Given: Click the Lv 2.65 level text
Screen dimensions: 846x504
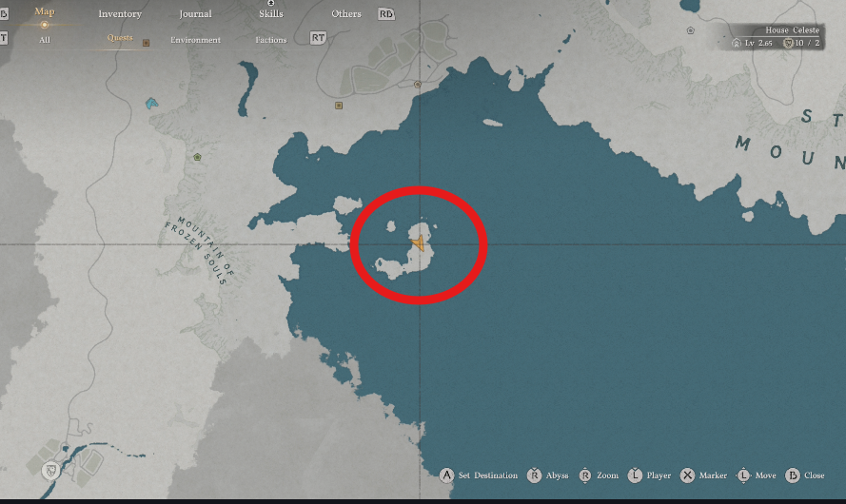Looking at the screenshot, I should (758, 43).
